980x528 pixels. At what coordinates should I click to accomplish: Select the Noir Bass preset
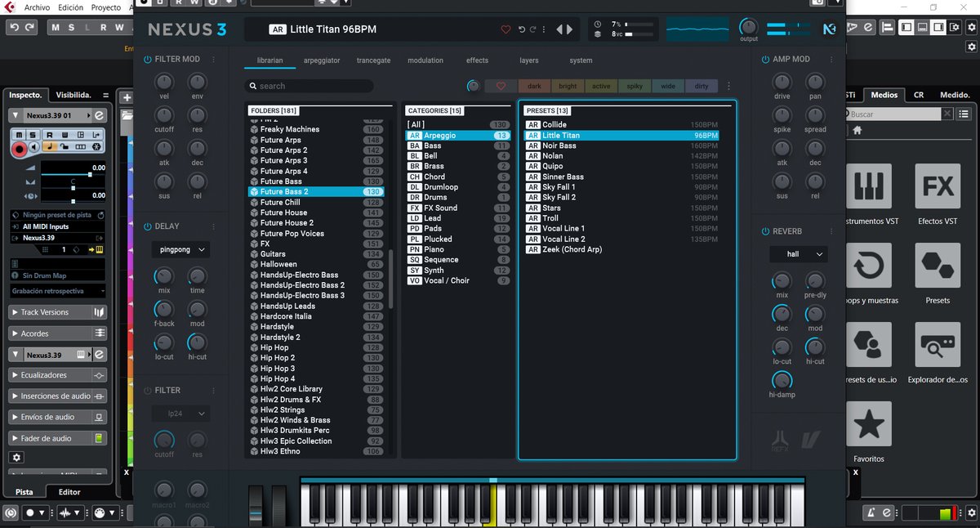click(622, 145)
